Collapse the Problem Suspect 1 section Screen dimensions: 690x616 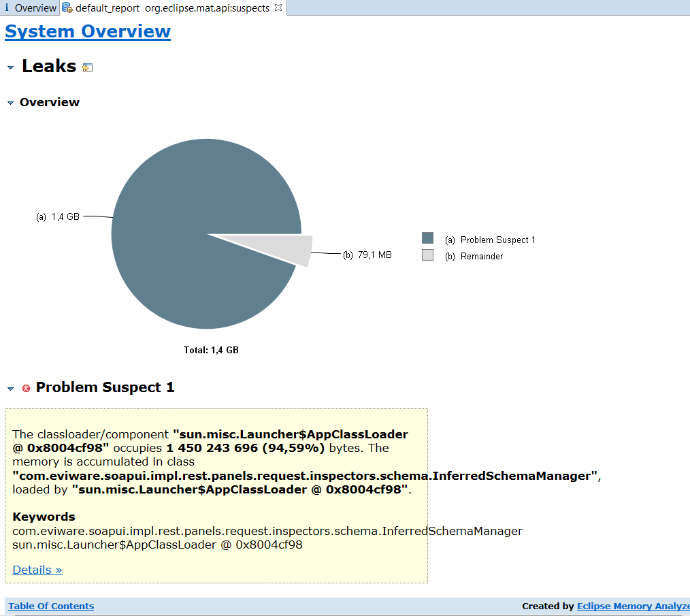click(x=10, y=388)
